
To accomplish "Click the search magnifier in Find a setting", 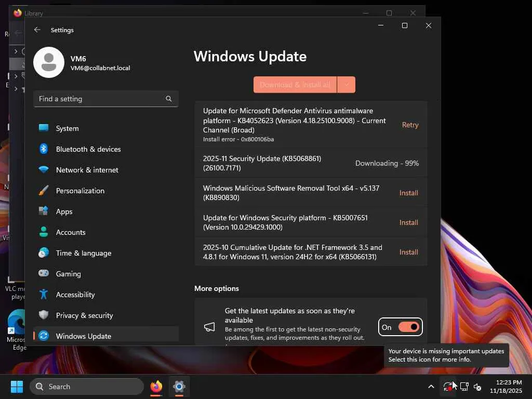I will tap(169, 99).
